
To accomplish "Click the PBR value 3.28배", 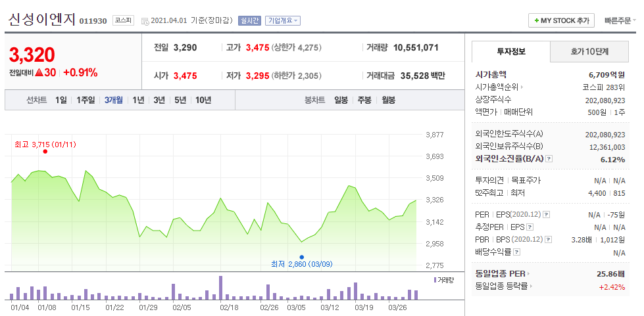I will pyautogui.click(x=581, y=240).
